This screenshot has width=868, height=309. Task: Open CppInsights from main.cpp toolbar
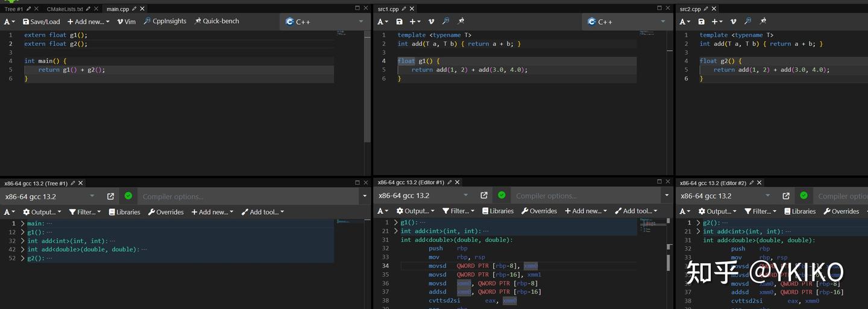click(x=165, y=21)
